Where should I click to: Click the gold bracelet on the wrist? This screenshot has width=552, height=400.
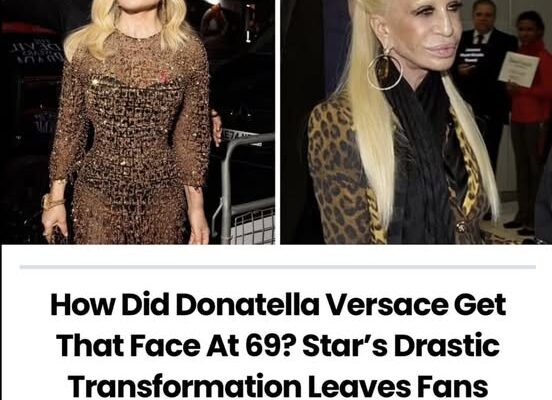coord(54,202)
